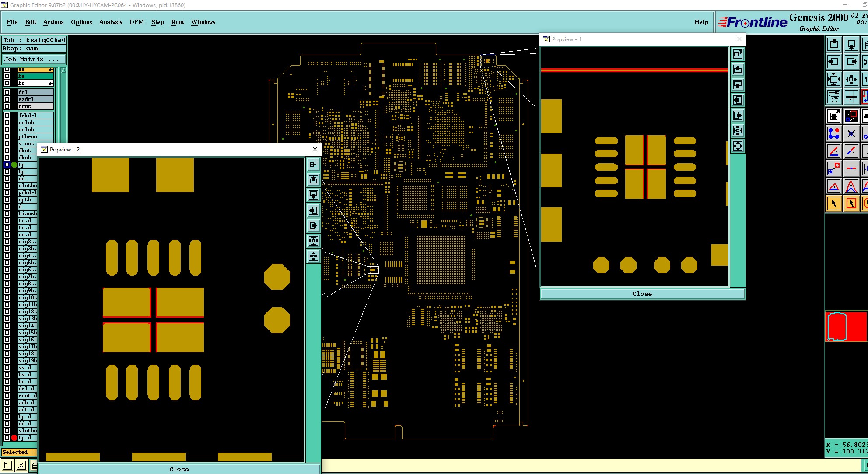868x474 pixels.
Task: Open the DFM menu
Action: (x=136, y=22)
